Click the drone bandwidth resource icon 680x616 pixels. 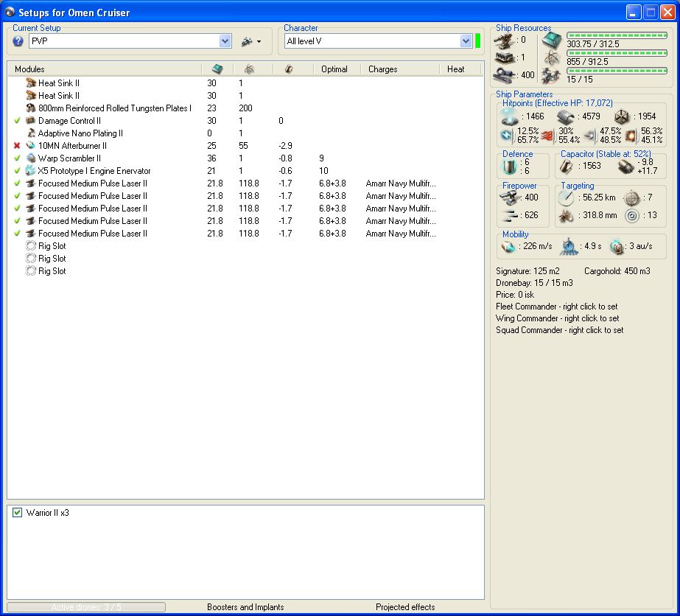pos(551,76)
